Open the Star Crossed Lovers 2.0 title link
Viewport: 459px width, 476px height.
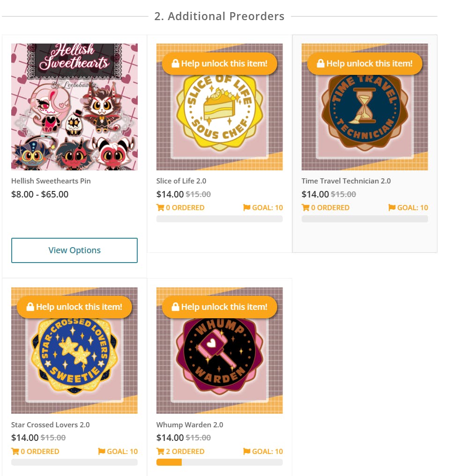pos(51,425)
